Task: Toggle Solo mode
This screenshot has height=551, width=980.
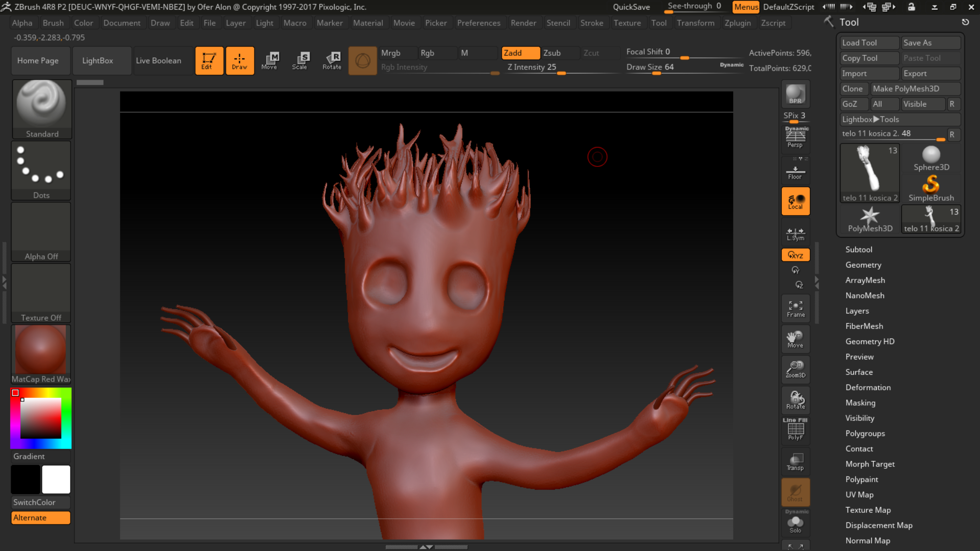Action: (796, 522)
